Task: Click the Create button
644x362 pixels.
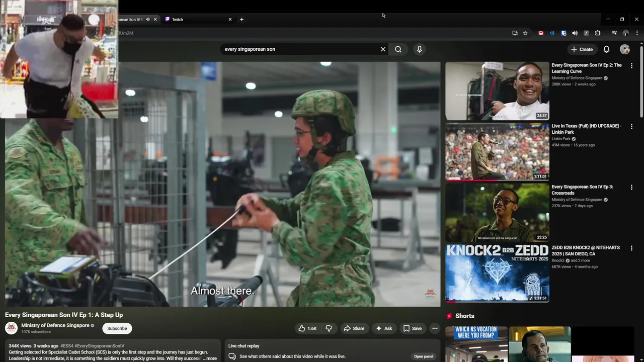Action: [x=582, y=49]
